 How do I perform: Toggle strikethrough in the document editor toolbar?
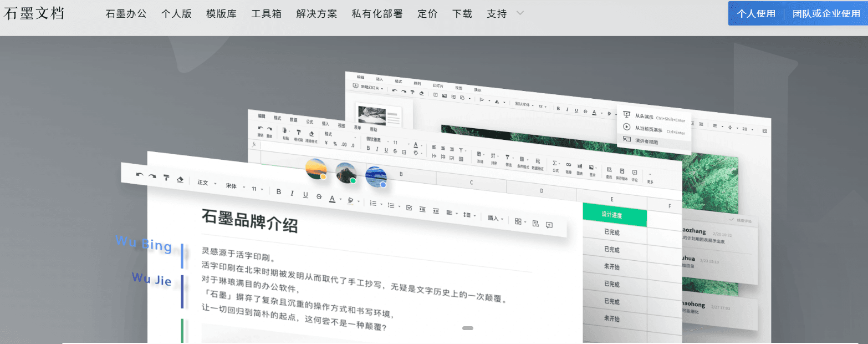click(x=319, y=196)
